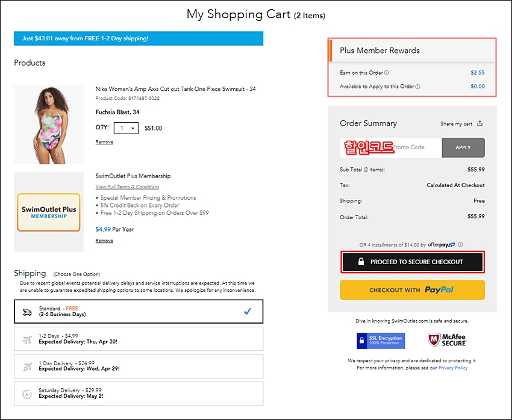The width and height of the screenshot is (512, 420).
Task: Select 1-2 Days $4.99 shipping option
Action: (139, 339)
